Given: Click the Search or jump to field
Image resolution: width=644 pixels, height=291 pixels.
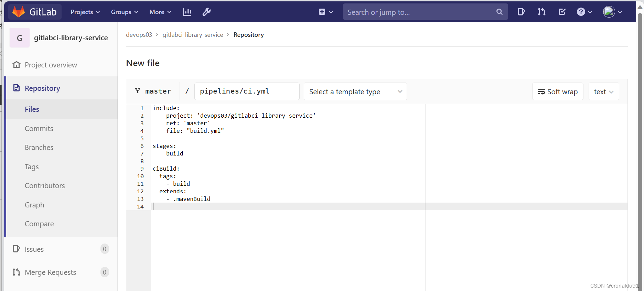Looking at the screenshot, I should pos(425,12).
